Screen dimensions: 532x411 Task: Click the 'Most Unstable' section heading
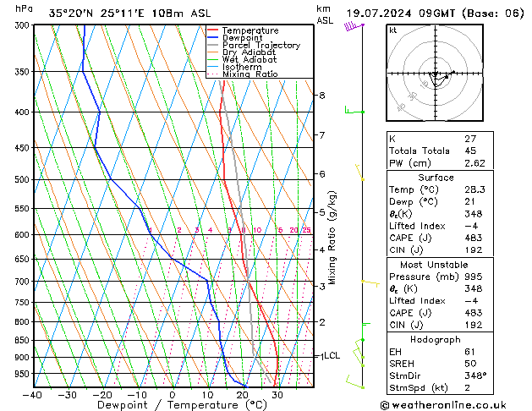click(x=434, y=265)
